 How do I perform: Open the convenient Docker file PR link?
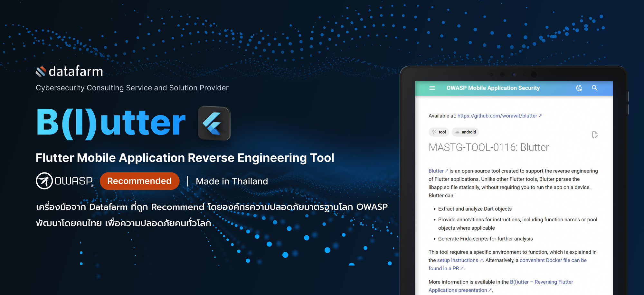pos(553,260)
